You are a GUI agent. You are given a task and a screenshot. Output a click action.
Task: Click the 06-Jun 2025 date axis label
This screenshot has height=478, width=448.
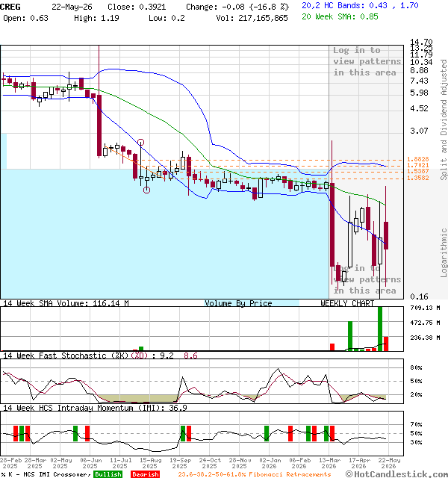pyautogui.click(x=90, y=463)
